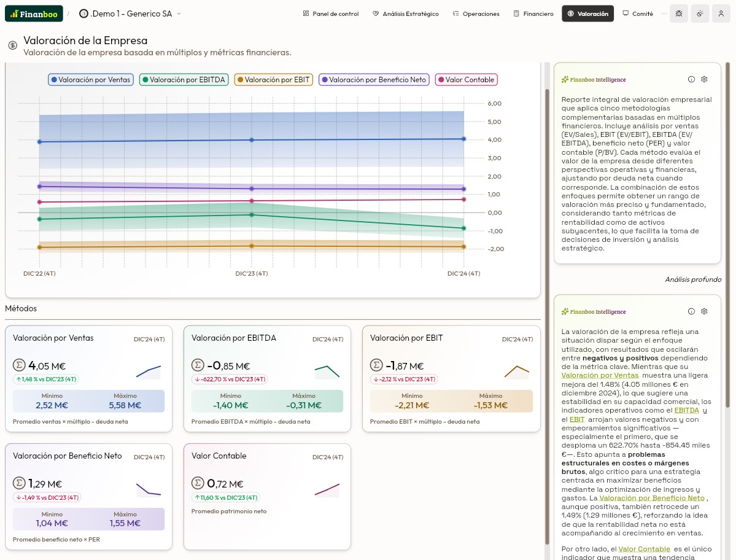Click info icon in second Intelligence panel
The image size is (736, 560).
coord(691,311)
